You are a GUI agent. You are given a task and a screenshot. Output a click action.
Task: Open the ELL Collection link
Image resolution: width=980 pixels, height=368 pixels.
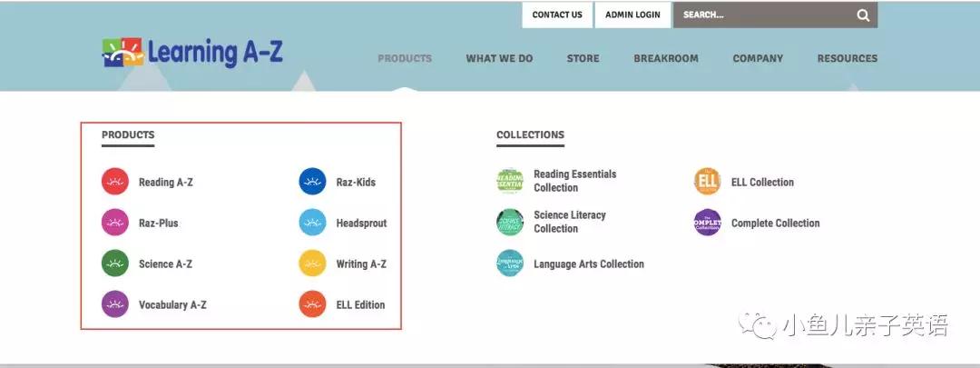(762, 182)
